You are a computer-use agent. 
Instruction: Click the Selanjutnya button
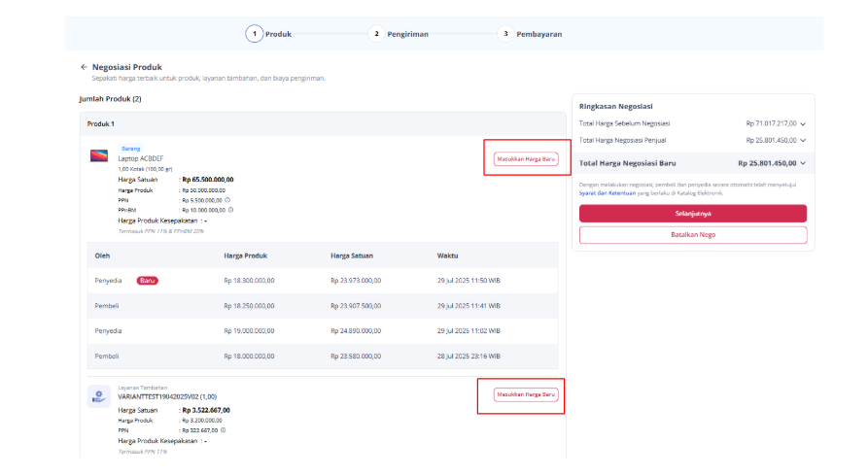click(x=693, y=214)
